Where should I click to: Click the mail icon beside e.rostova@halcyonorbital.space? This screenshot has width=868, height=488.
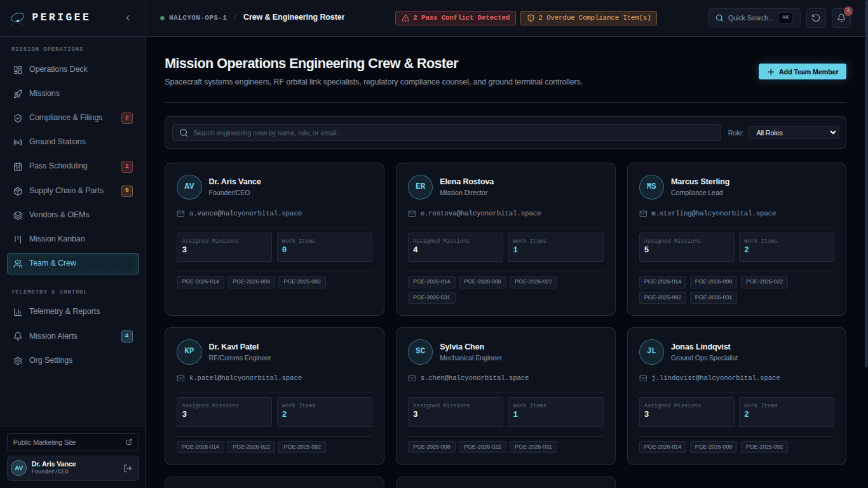tap(412, 213)
